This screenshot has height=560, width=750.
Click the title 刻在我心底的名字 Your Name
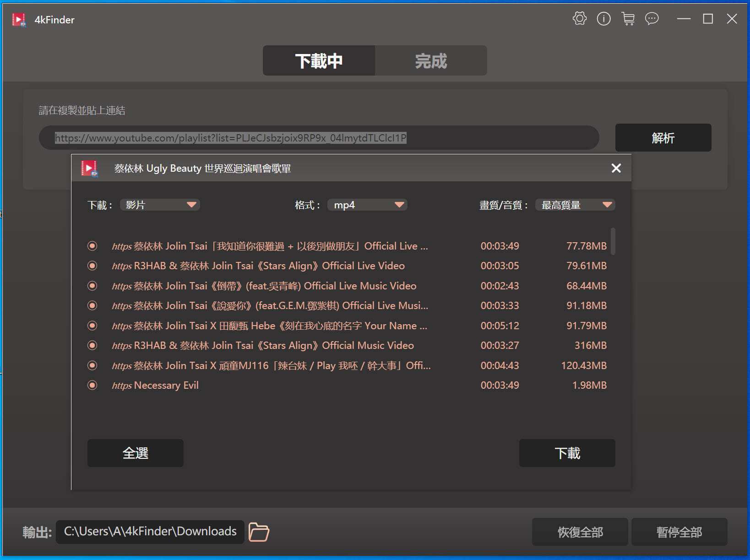click(x=280, y=326)
